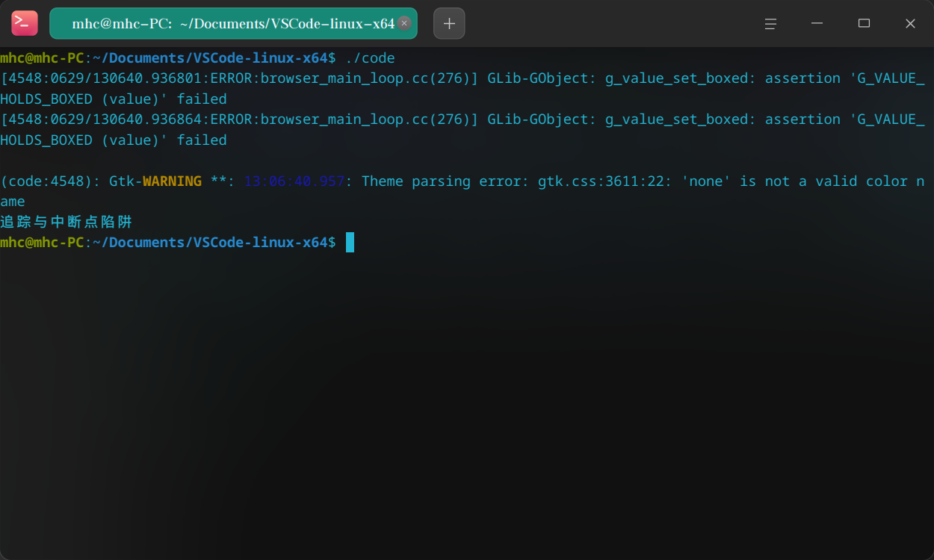Click the timestamp 13:06:40.957

point(294,181)
